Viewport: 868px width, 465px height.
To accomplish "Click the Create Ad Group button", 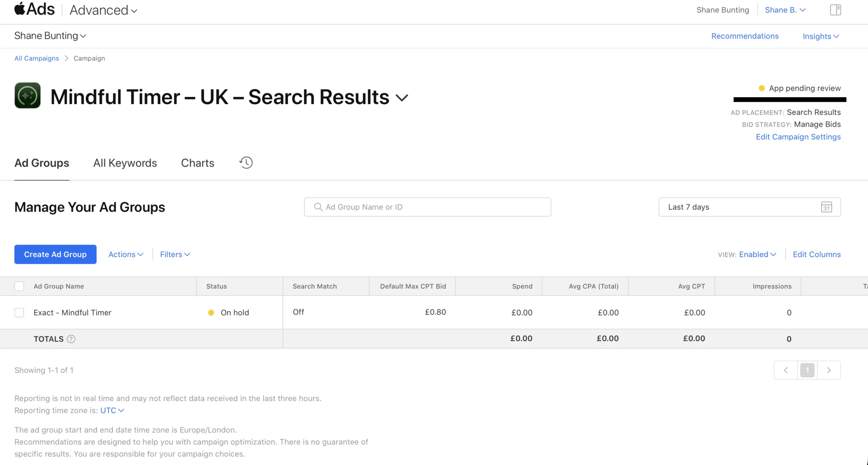I will [x=55, y=254].
